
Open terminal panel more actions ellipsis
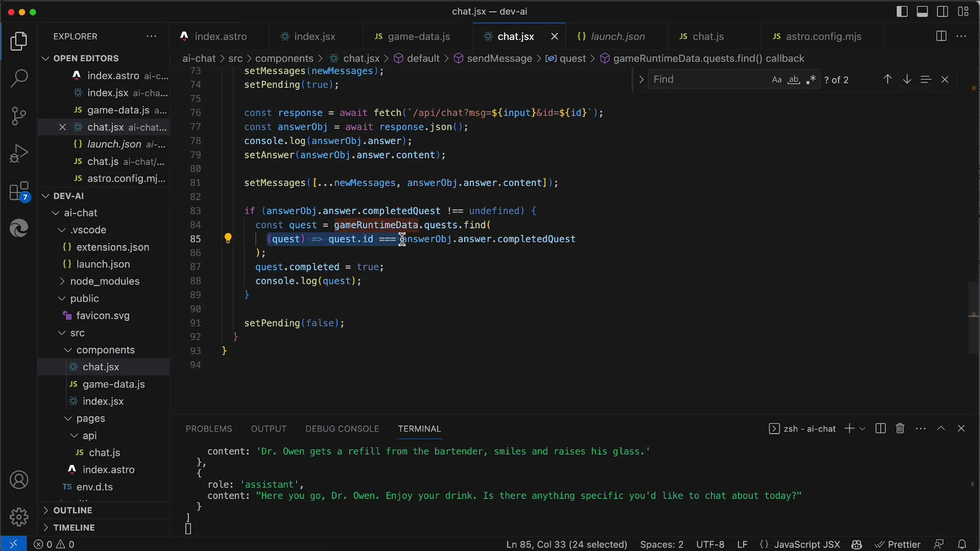tap(921, 428)
